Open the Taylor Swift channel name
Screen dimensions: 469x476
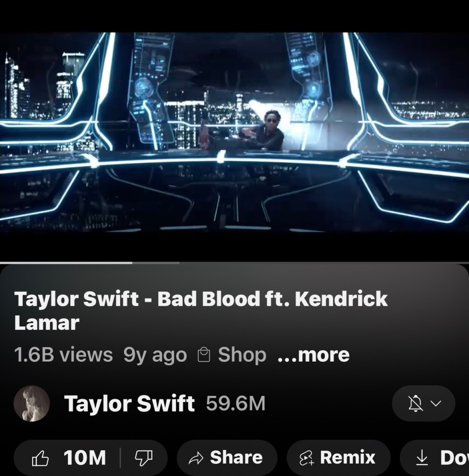click(129, 403)
